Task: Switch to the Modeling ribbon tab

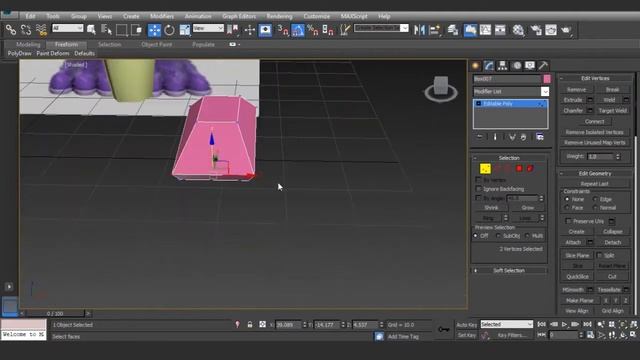Action: pos(28,44)
